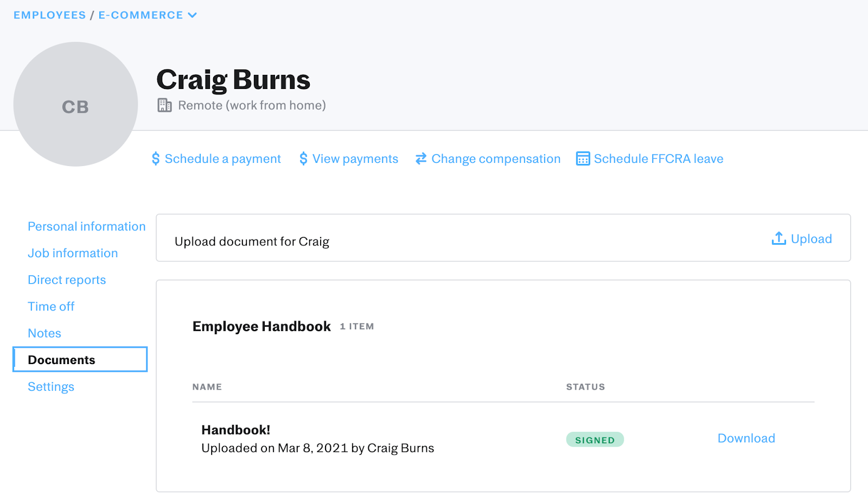868x503 pixels.
Task: Click the SIGNED status badge
Action: (x=595, y=440)
